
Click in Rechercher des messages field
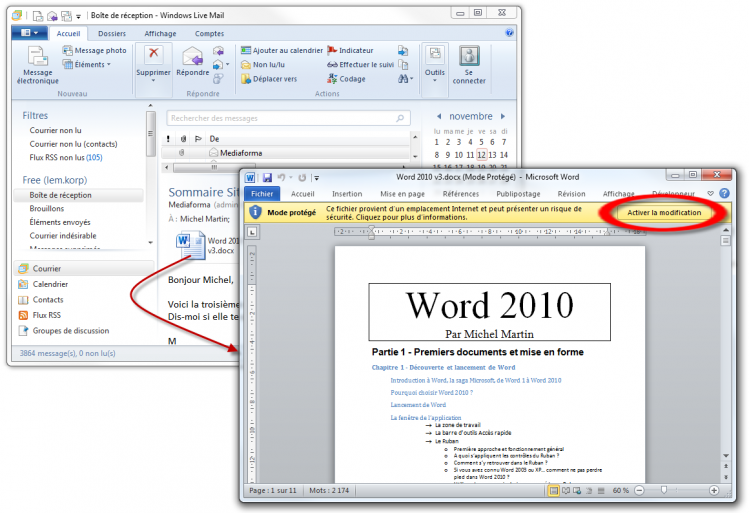click(x=288, y=118)
